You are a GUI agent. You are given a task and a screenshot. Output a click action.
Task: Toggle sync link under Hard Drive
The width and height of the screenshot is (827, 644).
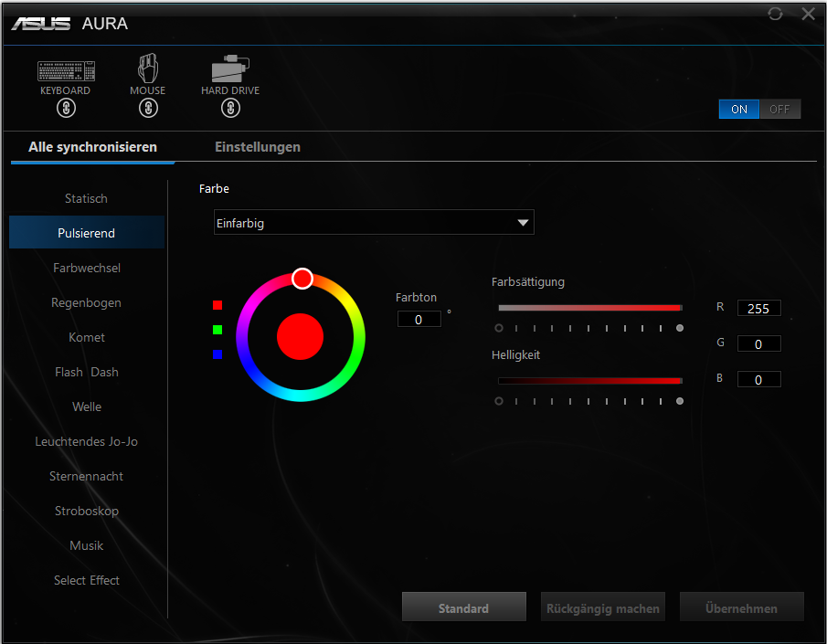pos(230,108)
